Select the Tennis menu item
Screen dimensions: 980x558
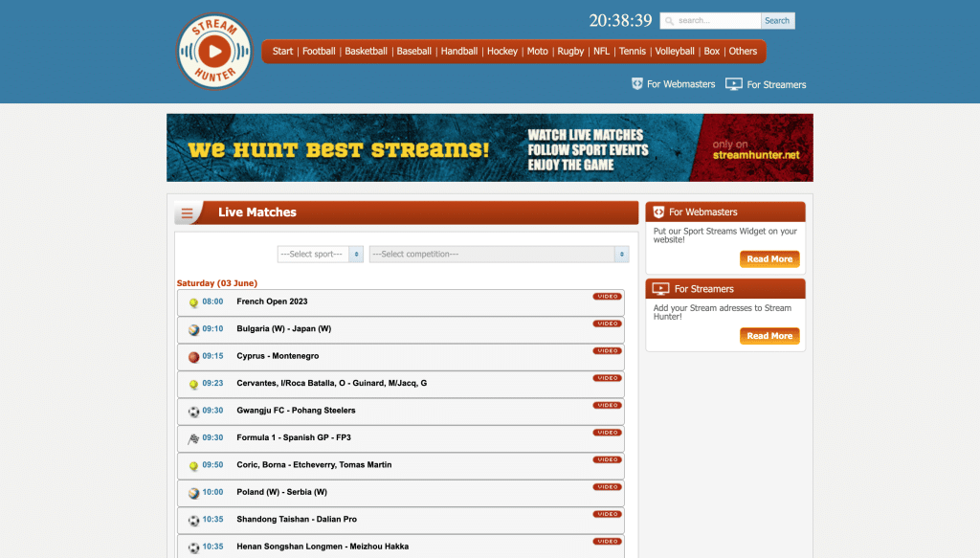[x=632, y=52]
